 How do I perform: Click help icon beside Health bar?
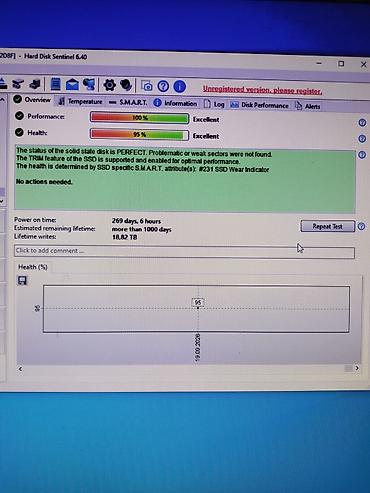tap(362, 139)
